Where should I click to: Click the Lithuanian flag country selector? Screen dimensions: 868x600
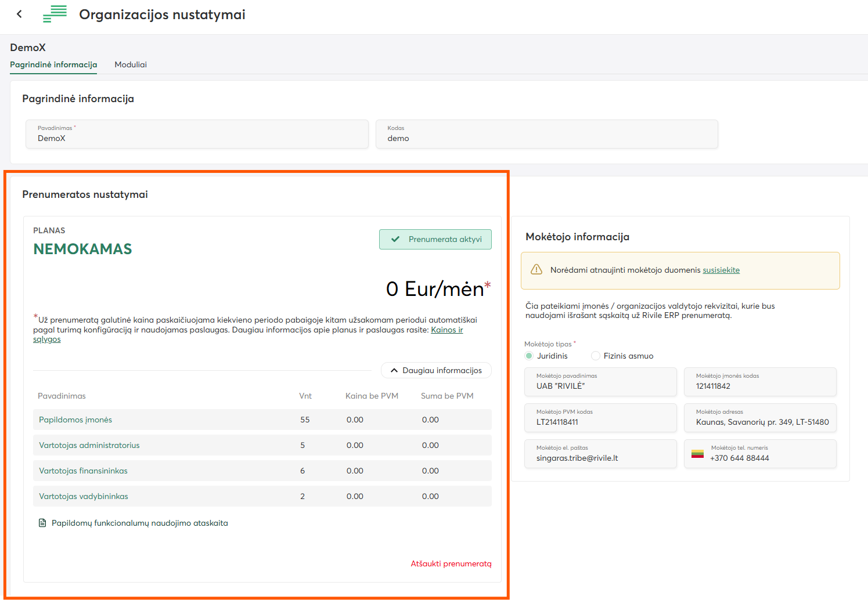[697, 454]
